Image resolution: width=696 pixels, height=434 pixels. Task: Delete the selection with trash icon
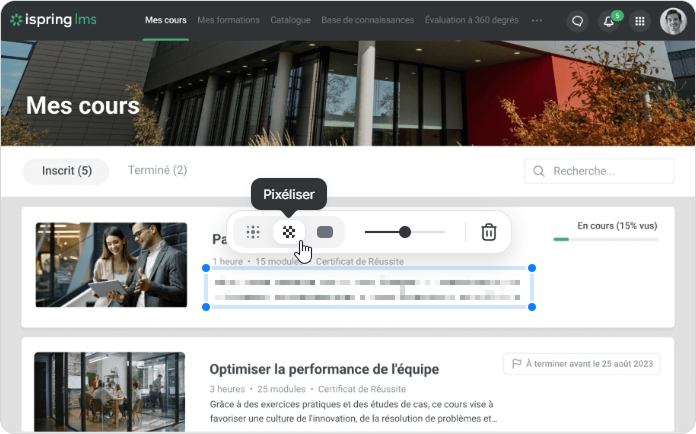[488, 232]
